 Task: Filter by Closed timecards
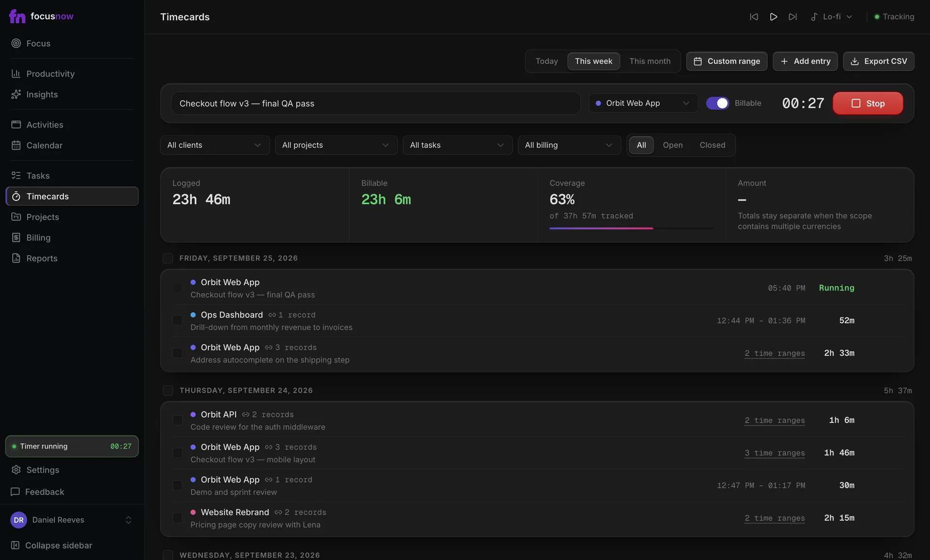pyautogui.click(x=712, y=145)
